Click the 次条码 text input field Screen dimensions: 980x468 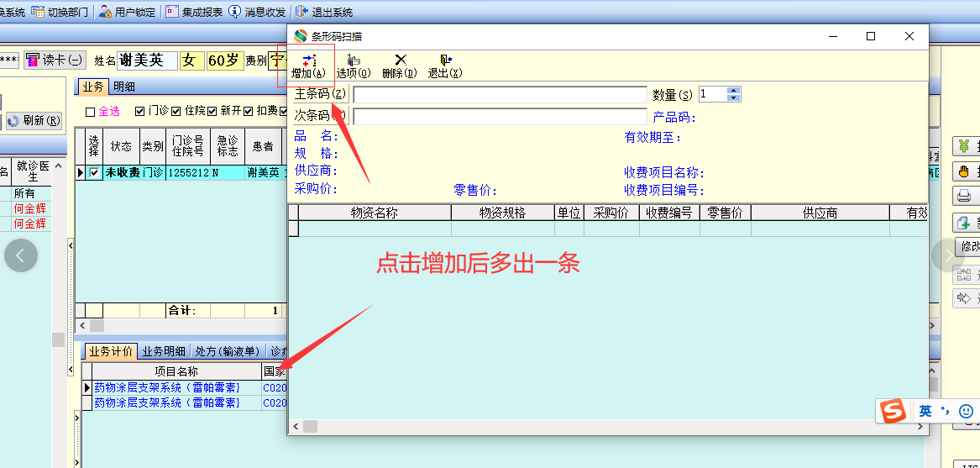point(500,117)
